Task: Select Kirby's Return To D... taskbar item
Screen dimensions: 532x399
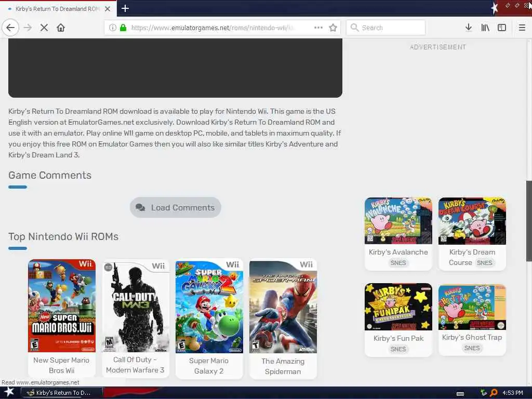Action: (61, 393)
